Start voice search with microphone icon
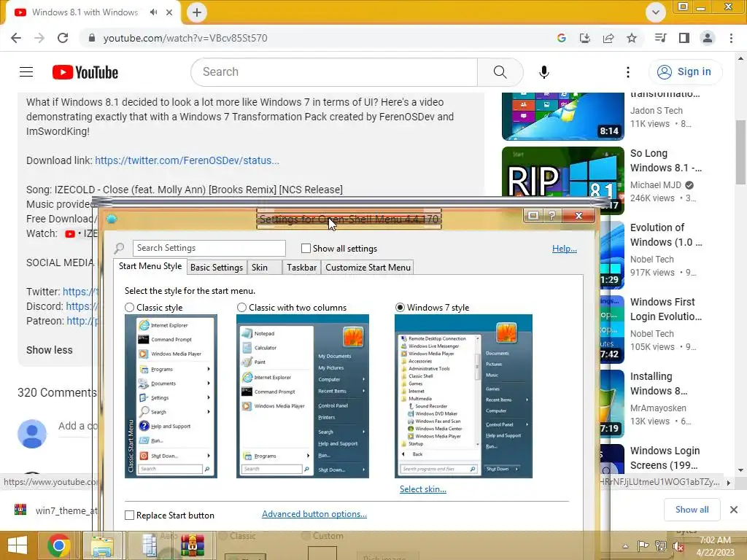The width and height of the screenshot is (747, 560). click(x=544, y=72)
